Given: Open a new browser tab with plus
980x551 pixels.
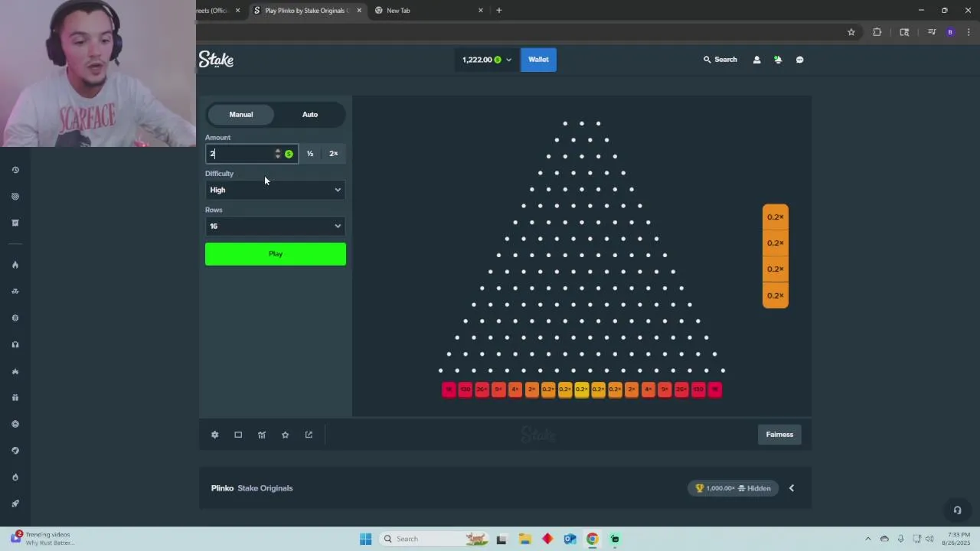Looking at the screenshot, I should (x=499, y=11).
